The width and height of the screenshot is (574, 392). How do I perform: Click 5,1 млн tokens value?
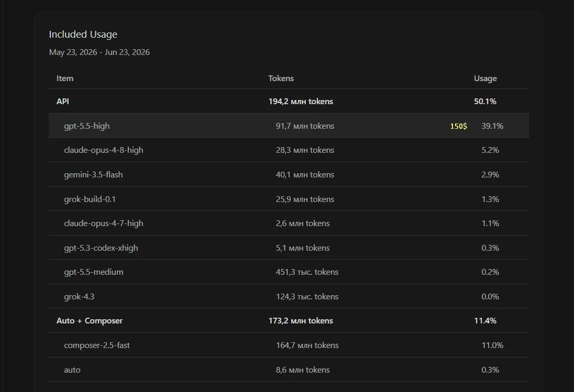pos(303,248)
